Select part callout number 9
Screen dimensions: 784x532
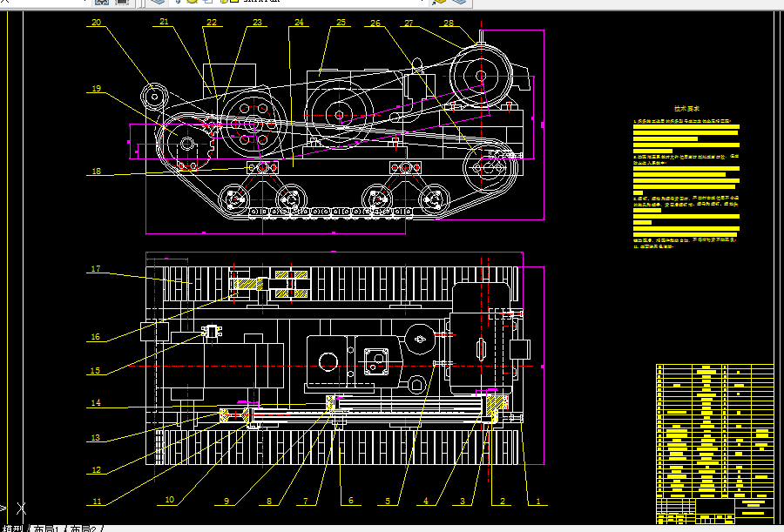pos(226,501)
